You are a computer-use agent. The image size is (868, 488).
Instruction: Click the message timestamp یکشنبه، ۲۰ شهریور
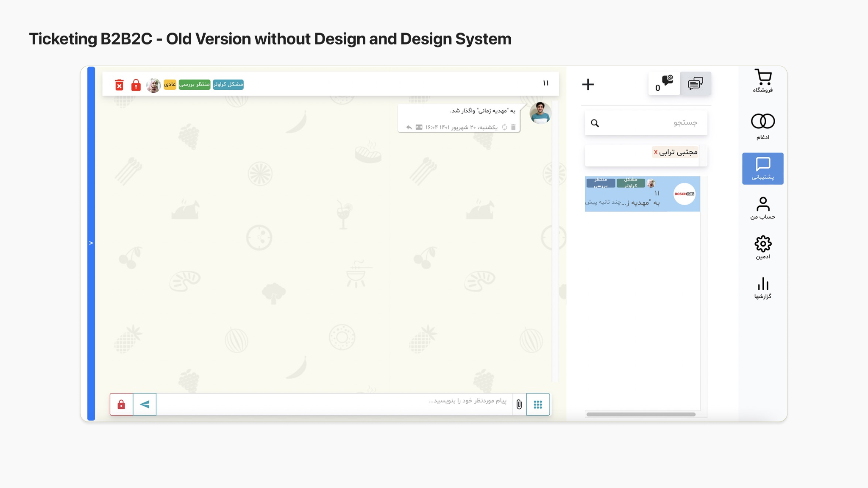point(462,127)
